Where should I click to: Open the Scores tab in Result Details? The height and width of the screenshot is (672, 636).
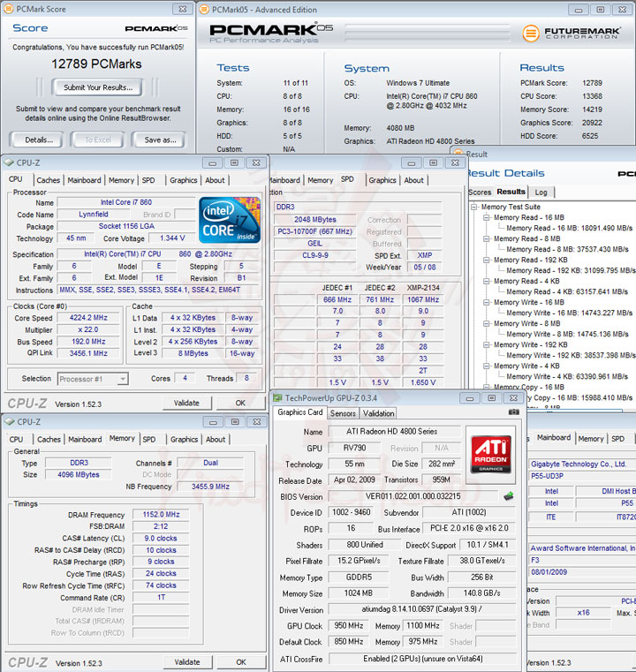480,193
